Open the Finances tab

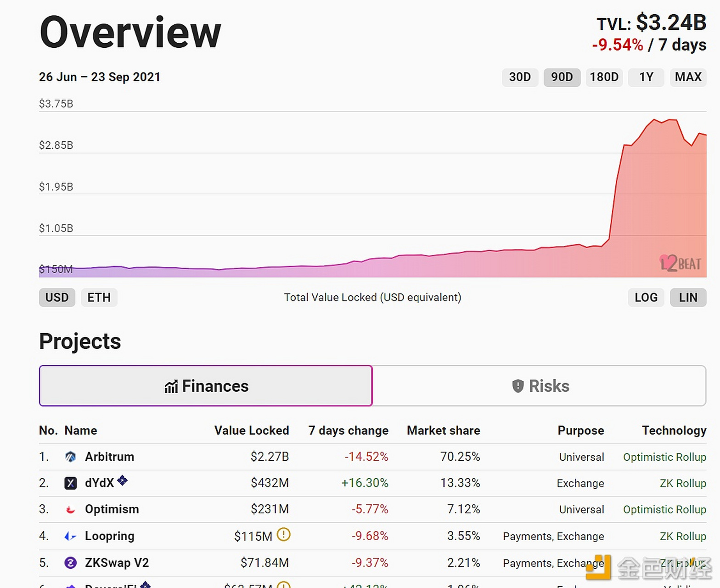pos(206,386)
